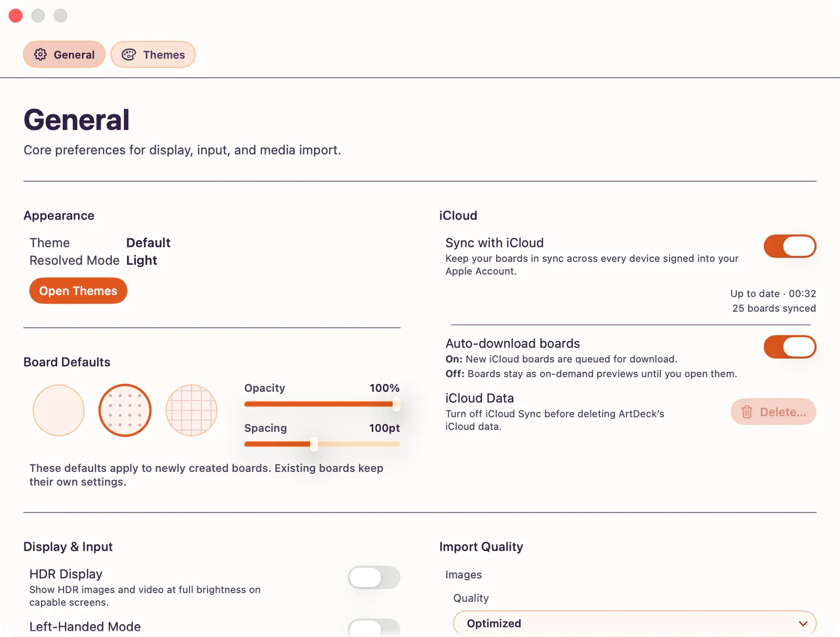
Task: Switch to the Themes tab
Action: click(x=153, y=55)
